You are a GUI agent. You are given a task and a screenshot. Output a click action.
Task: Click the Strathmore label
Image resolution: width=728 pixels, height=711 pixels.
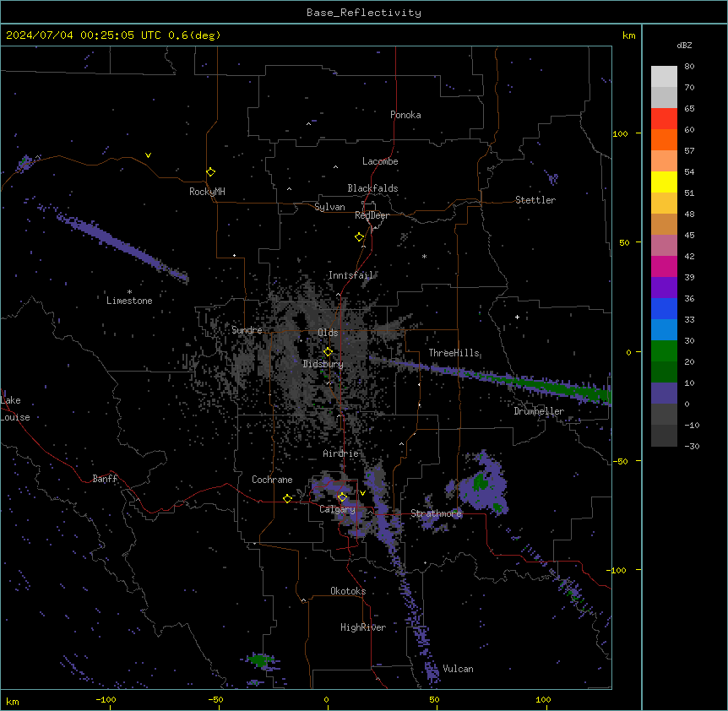(437, 513)
